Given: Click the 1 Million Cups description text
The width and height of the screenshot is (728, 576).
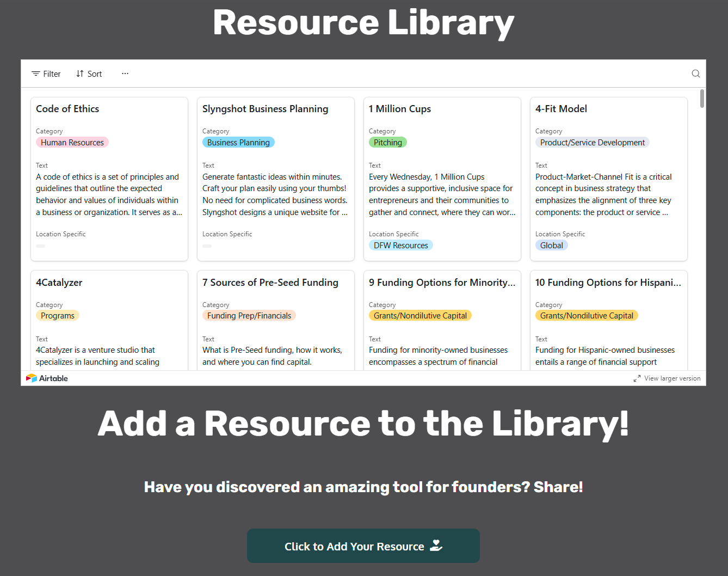Looking at the screenshot, I should click(x=442, y=194).
